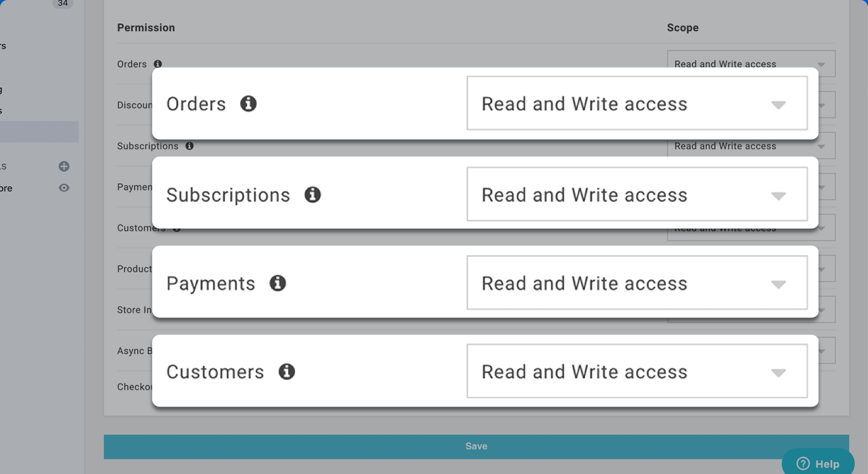Open the scope dropdown in enlarged Orders card
Image resolution: width=868 pixels, height=474 pixels.
click(637, 104)
